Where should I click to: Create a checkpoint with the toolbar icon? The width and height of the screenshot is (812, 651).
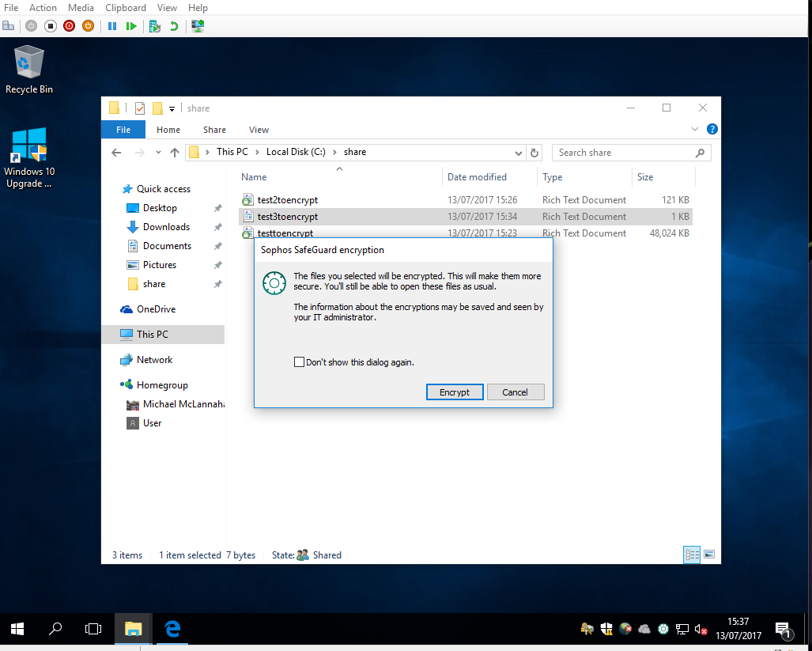pos(154,26)
